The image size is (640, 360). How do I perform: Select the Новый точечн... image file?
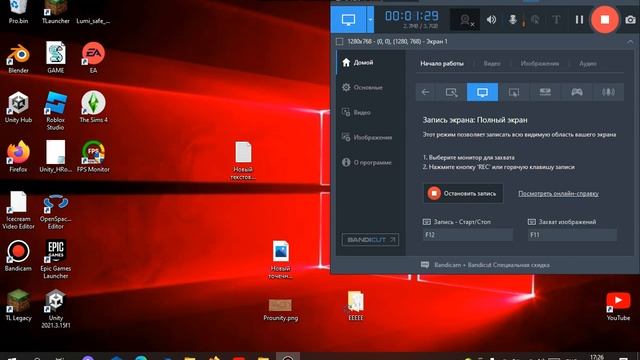tap(280, 260)
